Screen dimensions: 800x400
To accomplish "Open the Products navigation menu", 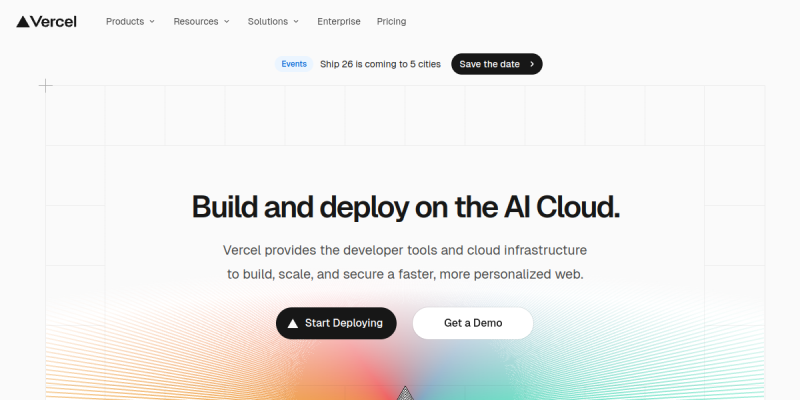I will (x=125, y=21).
